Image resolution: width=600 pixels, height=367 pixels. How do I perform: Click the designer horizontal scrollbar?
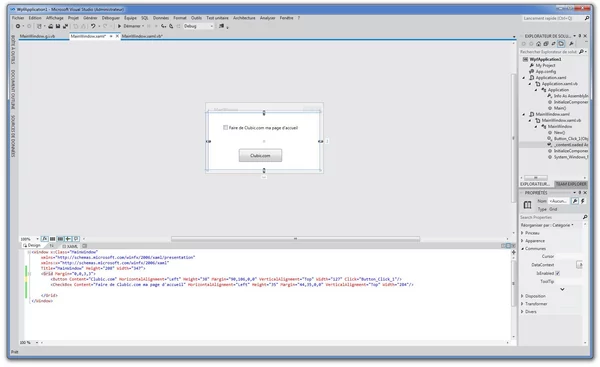(x=295, y=238)
